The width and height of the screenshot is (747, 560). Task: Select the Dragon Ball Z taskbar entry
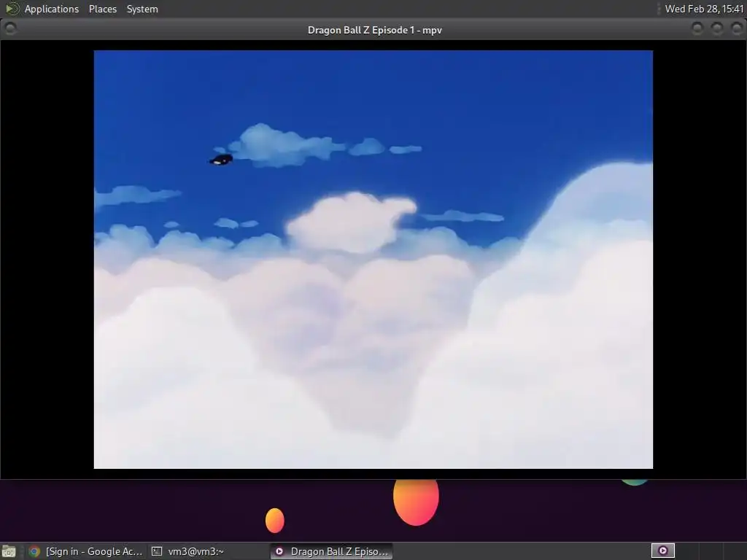coord(332,551)
